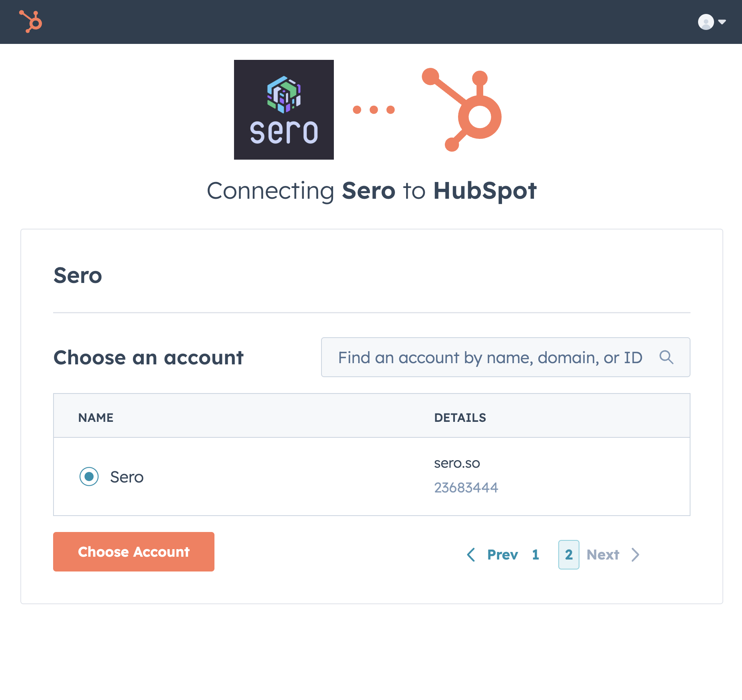This screenshot has width=742, height=700.
Task: Focus the find account search field
Action: 490,357
